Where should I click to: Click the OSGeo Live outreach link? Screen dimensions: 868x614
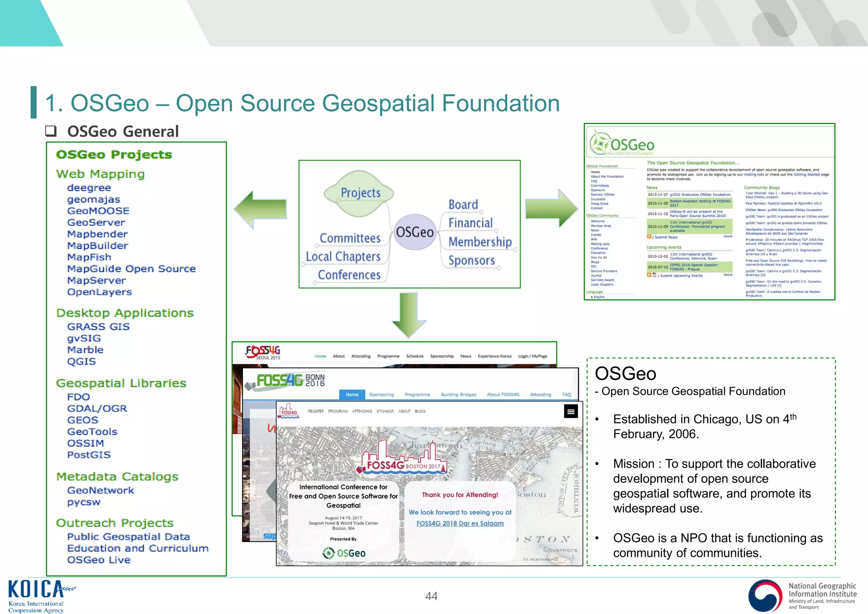pos(99,560)
